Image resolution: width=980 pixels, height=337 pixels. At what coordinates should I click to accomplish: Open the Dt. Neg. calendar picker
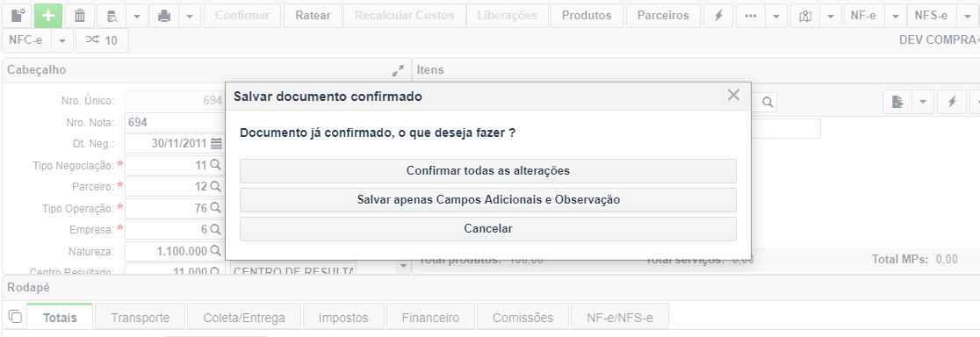(216, 144)
